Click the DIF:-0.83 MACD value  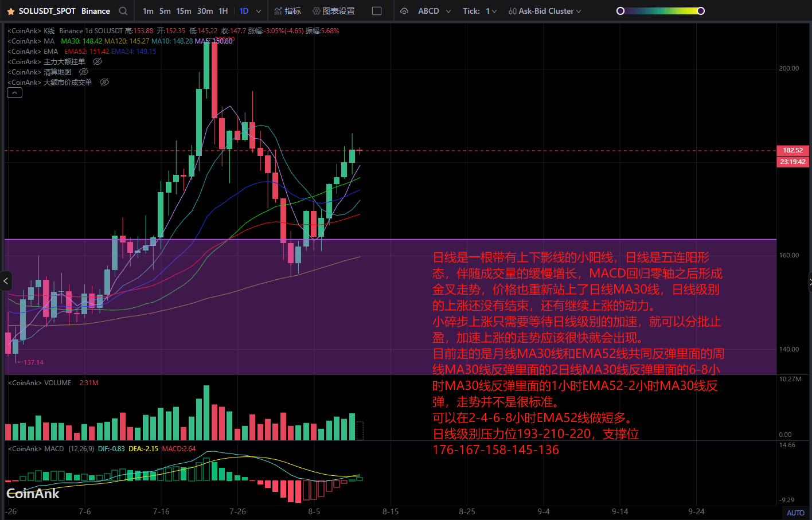(x=111, y=448)
